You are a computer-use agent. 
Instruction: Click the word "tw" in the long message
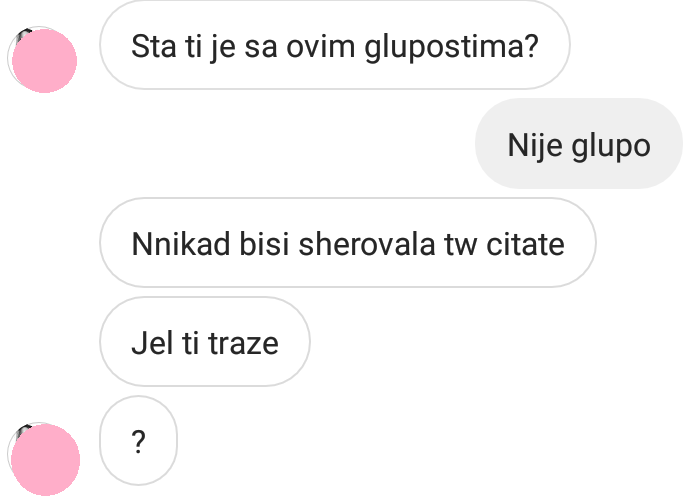pyautogui.click(x=461, y=245)
